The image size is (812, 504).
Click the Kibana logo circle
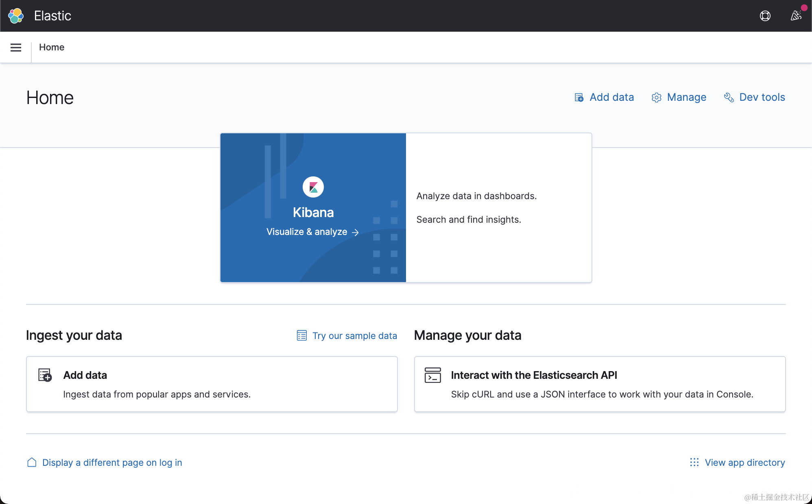point(313,187)
